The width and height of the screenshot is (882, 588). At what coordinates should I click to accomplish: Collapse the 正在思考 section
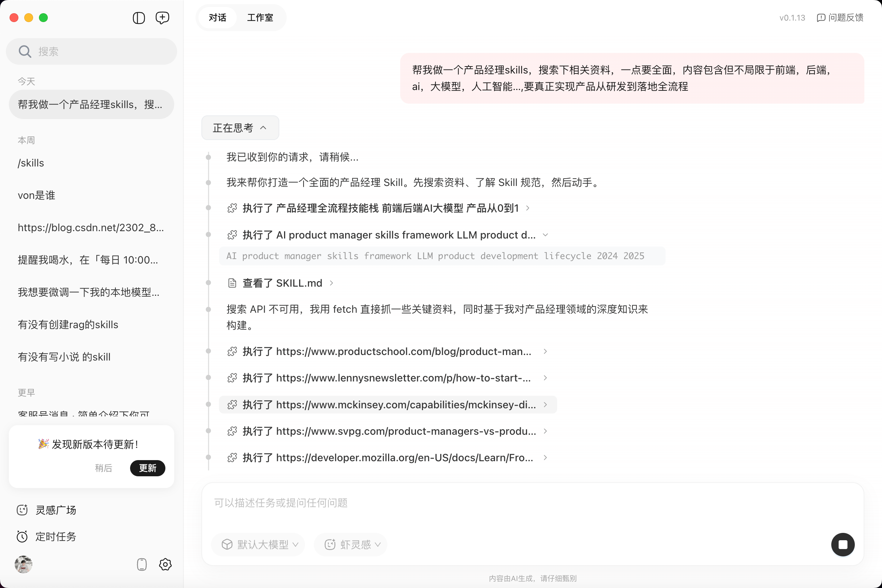click(263, 128)
